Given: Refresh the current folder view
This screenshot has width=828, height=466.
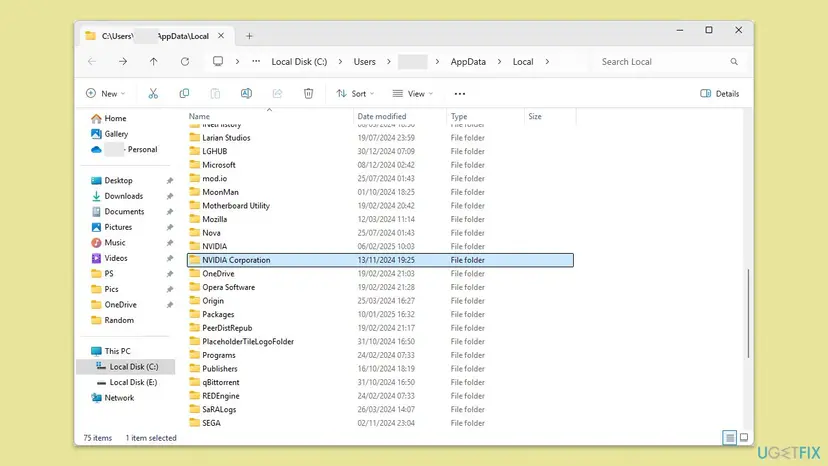Looking at the screenshot, I should tap(185, 61).
